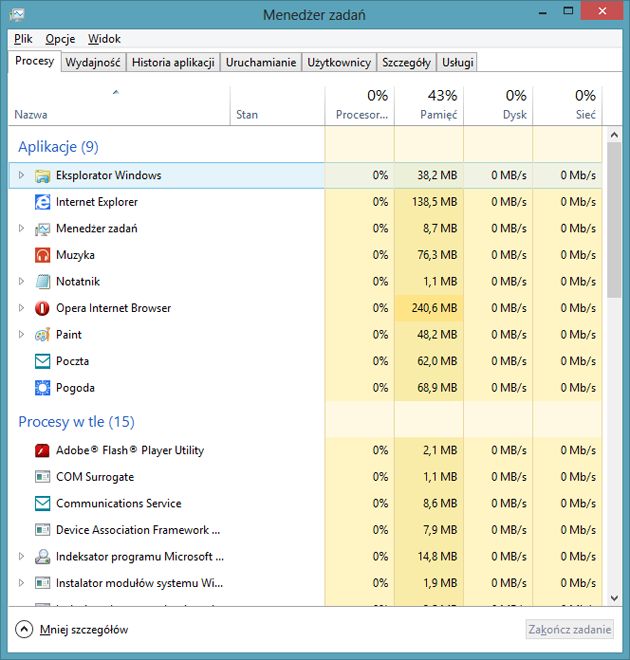630x660 pixels.
Task: Expand the Menedżer zadań process group
Action: tap(21, 228)
